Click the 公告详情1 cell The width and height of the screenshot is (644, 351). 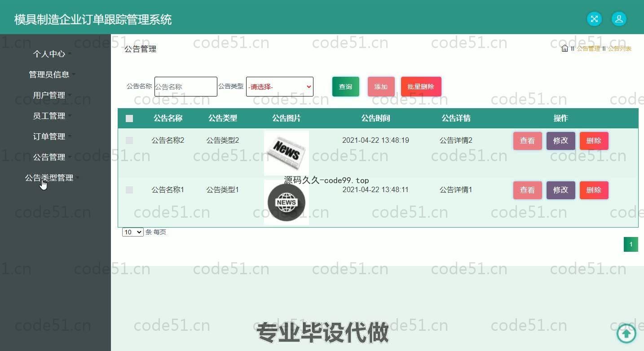tap(456, 190)
